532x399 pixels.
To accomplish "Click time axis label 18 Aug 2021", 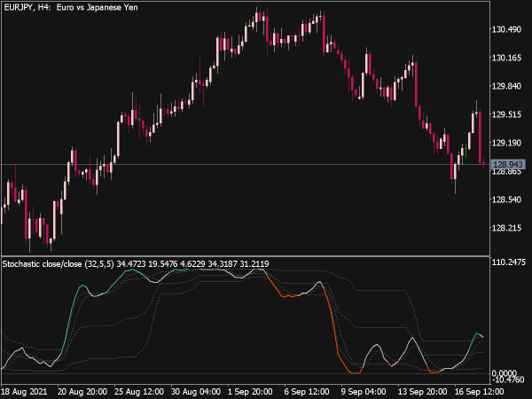I will pyautogui.click(x=25, y=392).
